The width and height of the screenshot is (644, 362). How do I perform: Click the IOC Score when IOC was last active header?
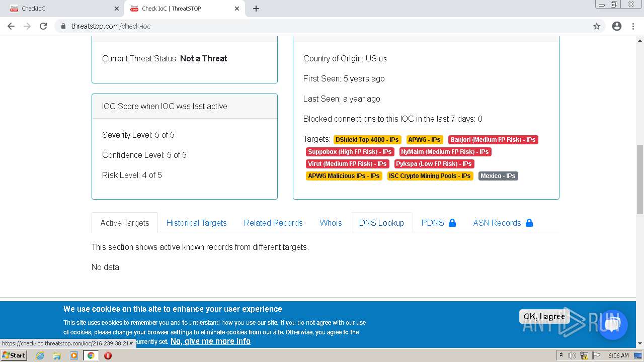(165, 106)
